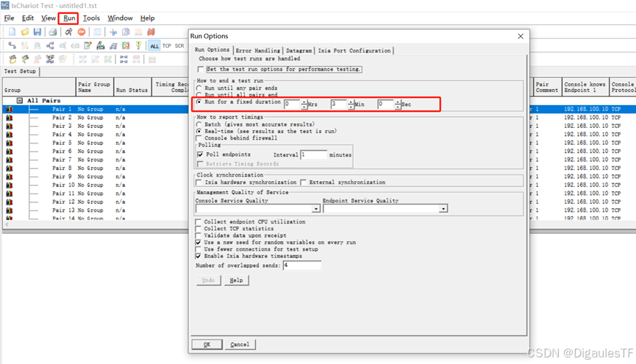Image resolution: width=636 pixels, height=364 pixels.
Task: Click the clapperboard icon in third toolbar row
Action: [12, 60]
